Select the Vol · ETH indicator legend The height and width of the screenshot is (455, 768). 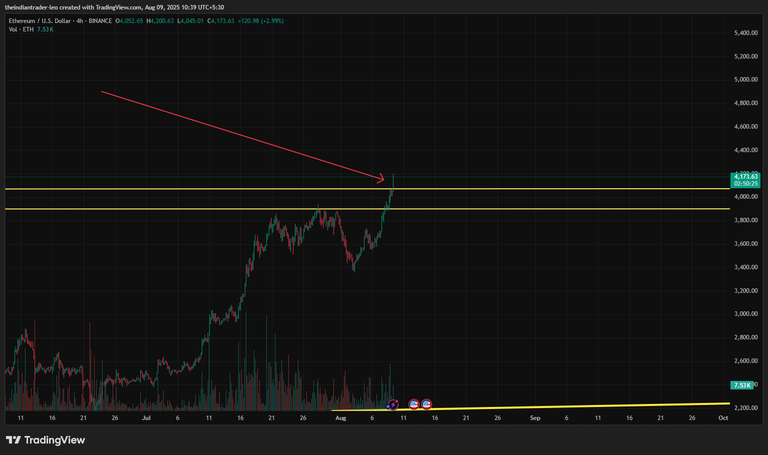[x=21, y=29]
